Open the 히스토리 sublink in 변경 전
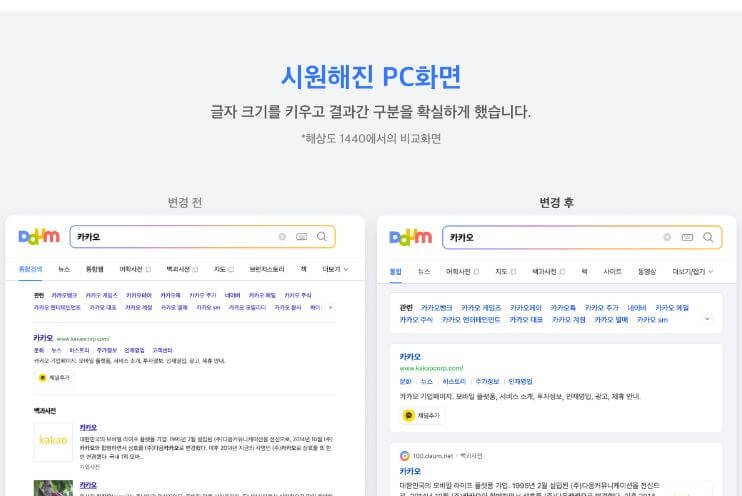Screen dimensions: 742x496 tap(79, 350)
